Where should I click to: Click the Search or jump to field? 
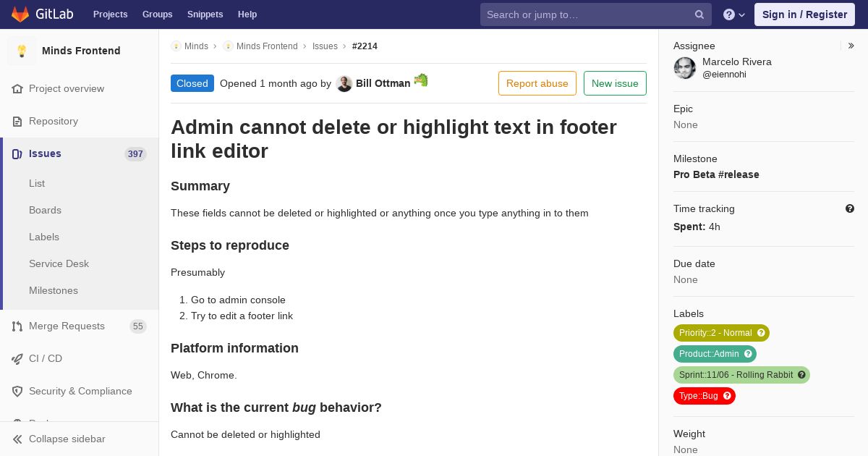(x=596, y=14)
